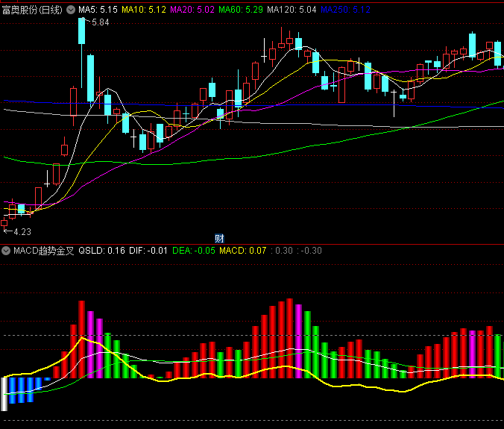The image size is (504, 429).
Task: Click the 5.84 high price label
Action: pyautogui.click(x=101, y=22)
